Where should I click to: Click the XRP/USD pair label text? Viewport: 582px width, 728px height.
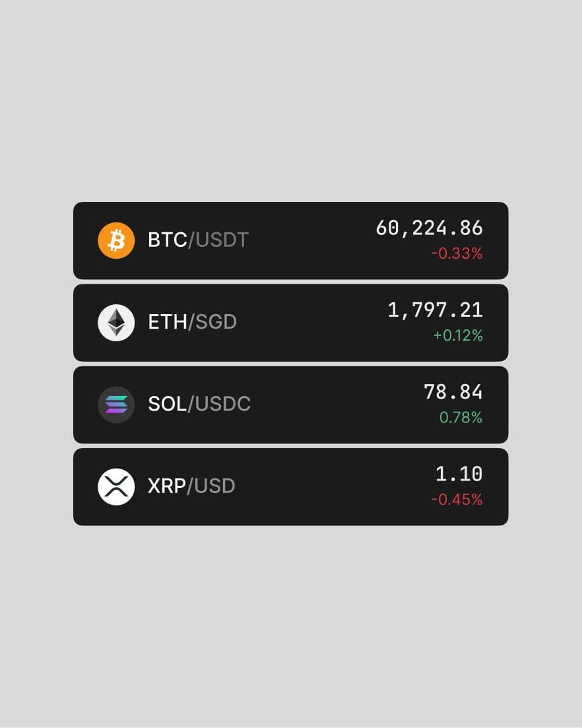(x=191, y=486)
